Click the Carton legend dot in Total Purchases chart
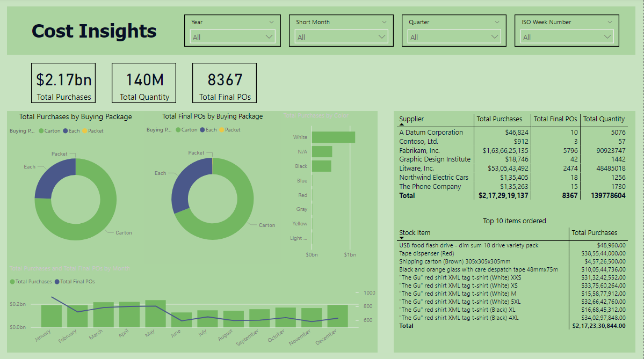Viewport: 644px width, 359px height. [41, 130]
